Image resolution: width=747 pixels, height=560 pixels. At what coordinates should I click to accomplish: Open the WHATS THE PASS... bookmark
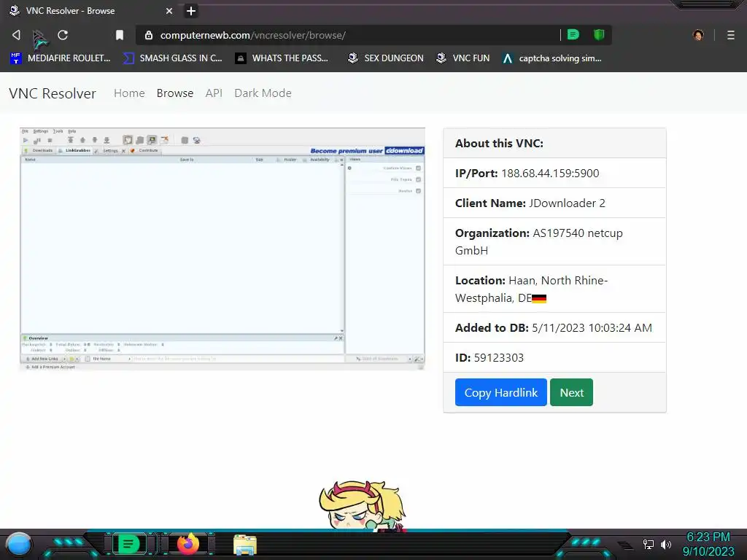coord(282,58)
